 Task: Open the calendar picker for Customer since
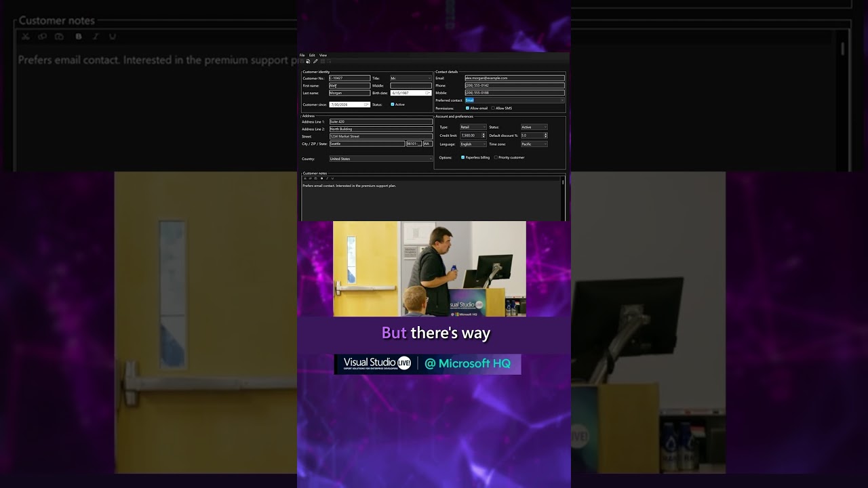[x=367, y=104]
